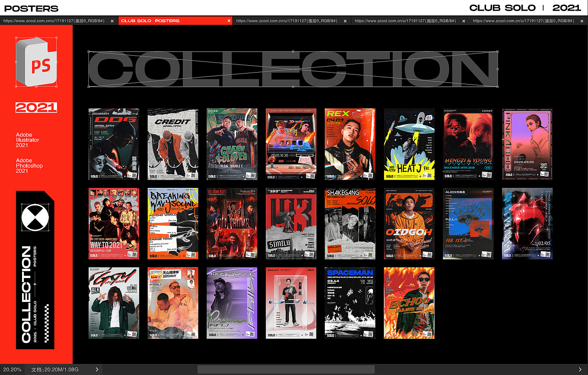
Task: Open the MENGZI & YOUNG poster
Action: pos(468,144)
